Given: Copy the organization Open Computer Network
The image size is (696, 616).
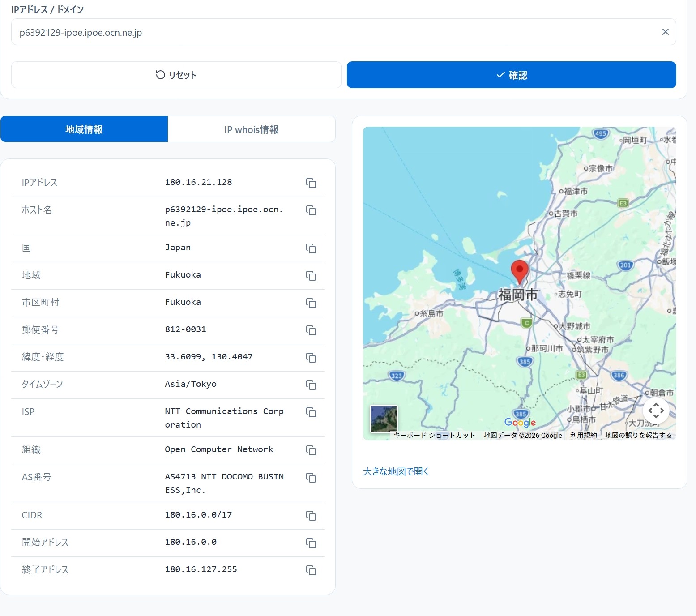Looking at the screenshot, I should (x=311, y=450).
